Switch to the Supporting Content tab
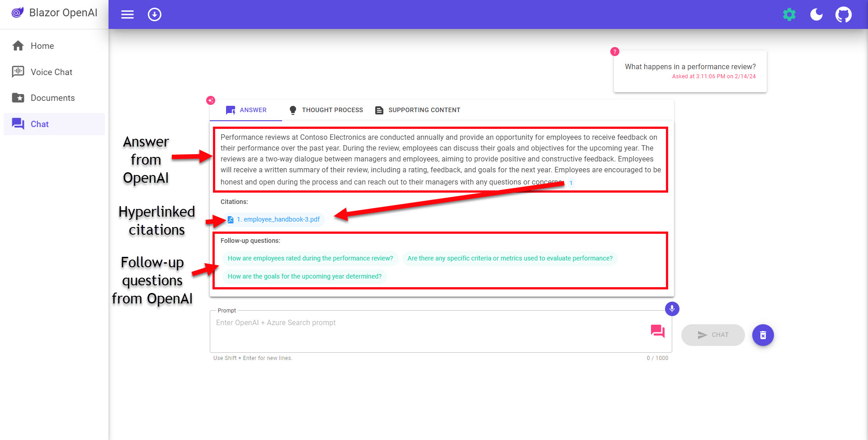This screenshot has height=440, width=868. click(418, 110)
